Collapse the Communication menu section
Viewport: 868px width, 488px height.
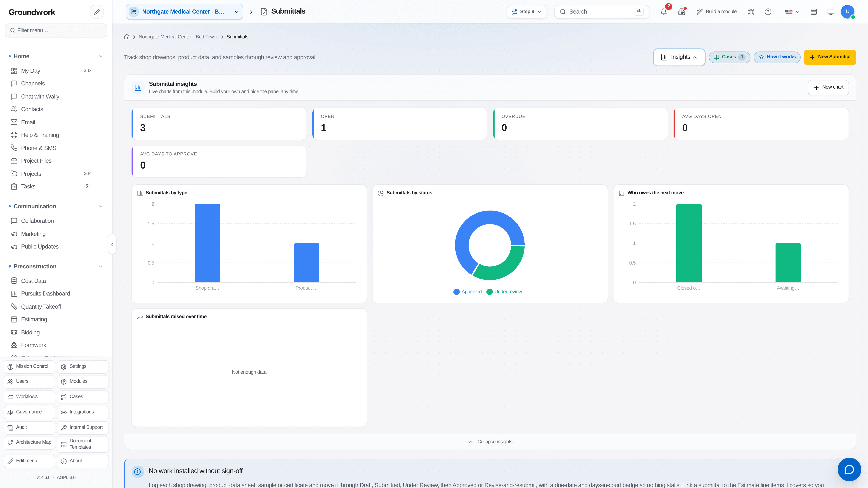pyautogui.click(x=100, y=206)
